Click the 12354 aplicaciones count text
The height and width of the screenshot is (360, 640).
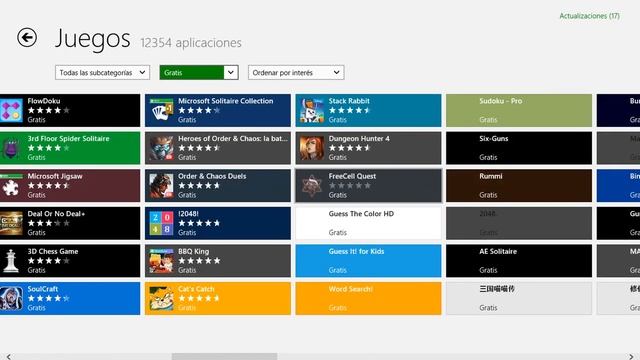(191, 42)
